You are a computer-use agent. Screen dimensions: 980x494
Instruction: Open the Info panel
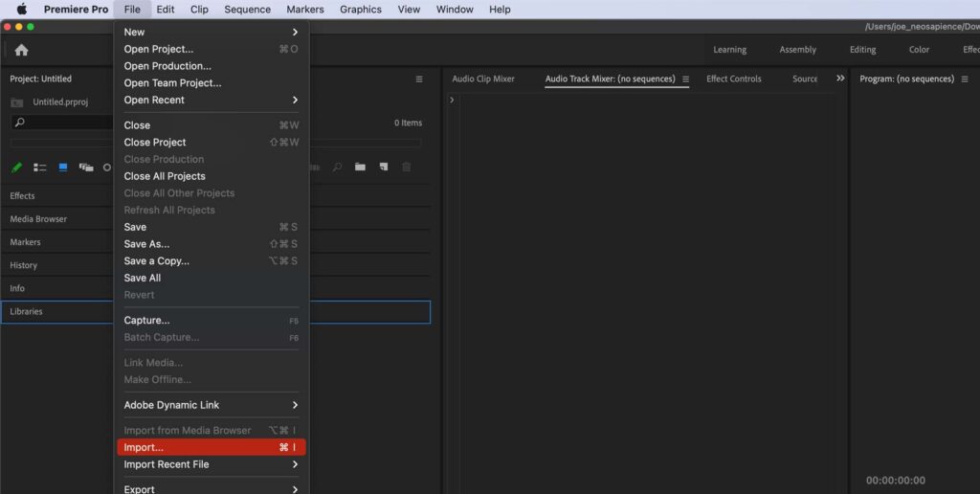(x=17, y=288)
